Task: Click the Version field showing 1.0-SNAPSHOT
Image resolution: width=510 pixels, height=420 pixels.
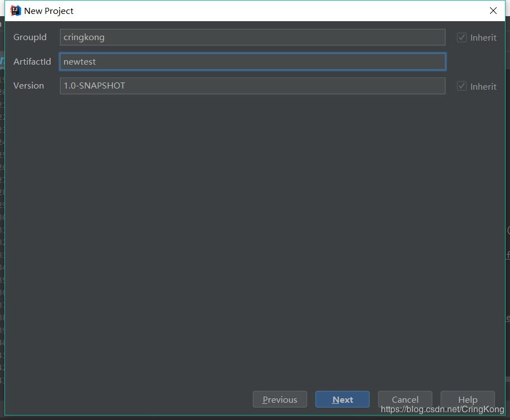Action: point(252,86)
